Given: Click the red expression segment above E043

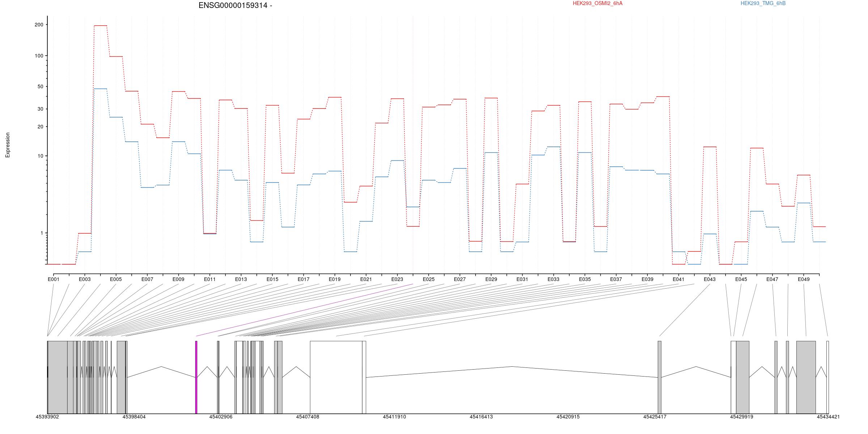Looking at the screenshot, I should tap(710, 147).
